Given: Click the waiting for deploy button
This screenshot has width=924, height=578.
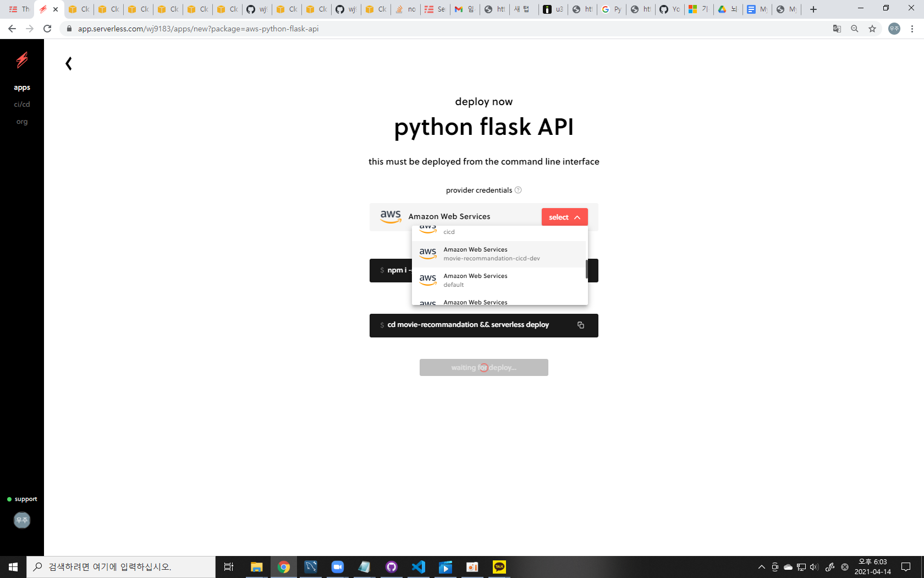Looking at the screenshot, I should coord(484,368).
